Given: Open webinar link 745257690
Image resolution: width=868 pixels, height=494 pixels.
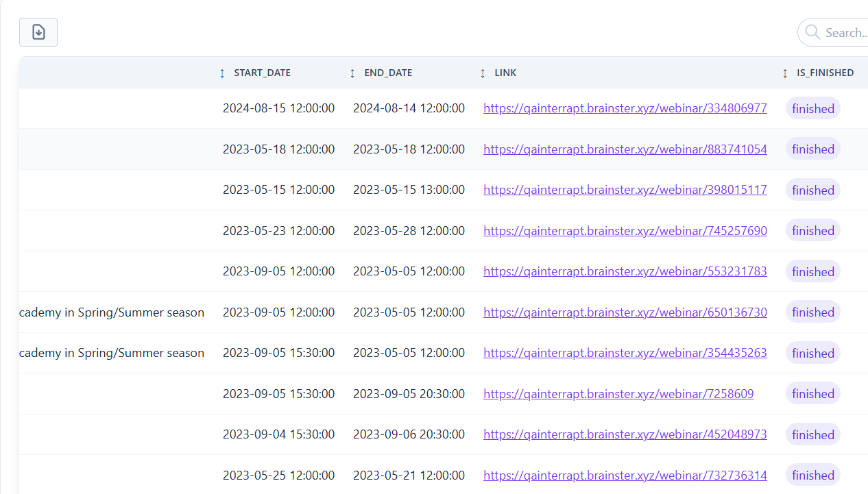Looking at the screenshot, I should pos(625,231).
